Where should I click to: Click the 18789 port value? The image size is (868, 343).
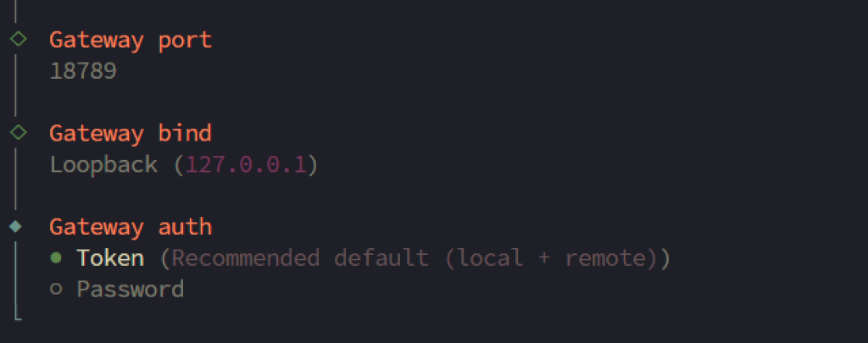click(x=83, y=71)
